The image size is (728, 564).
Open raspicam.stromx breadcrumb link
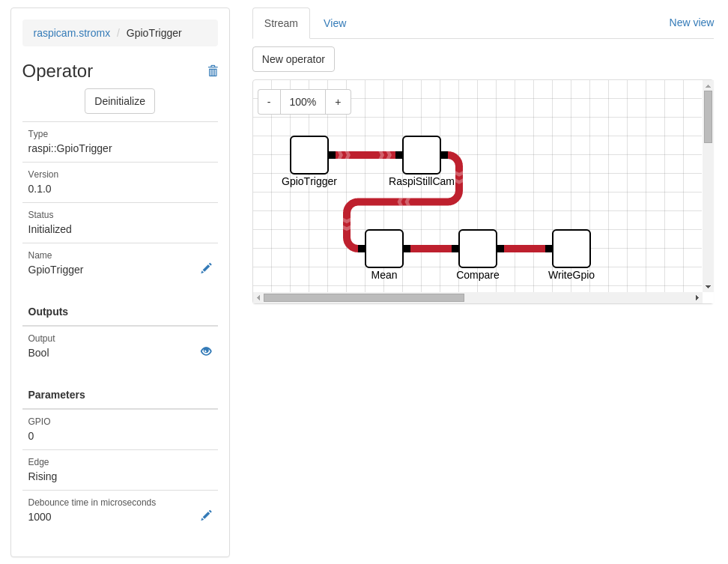click(x=71, y=33)
